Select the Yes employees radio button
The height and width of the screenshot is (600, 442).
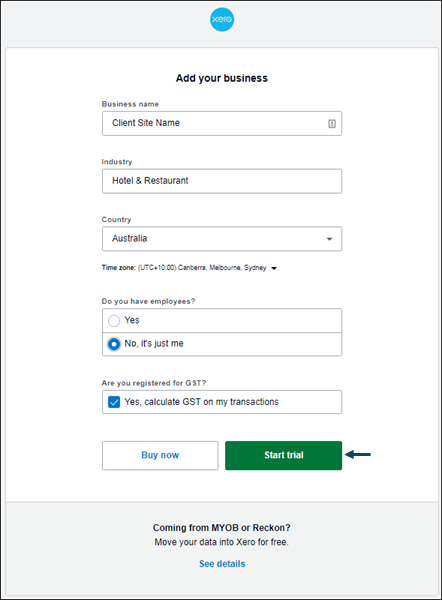[x=114, y=321]
